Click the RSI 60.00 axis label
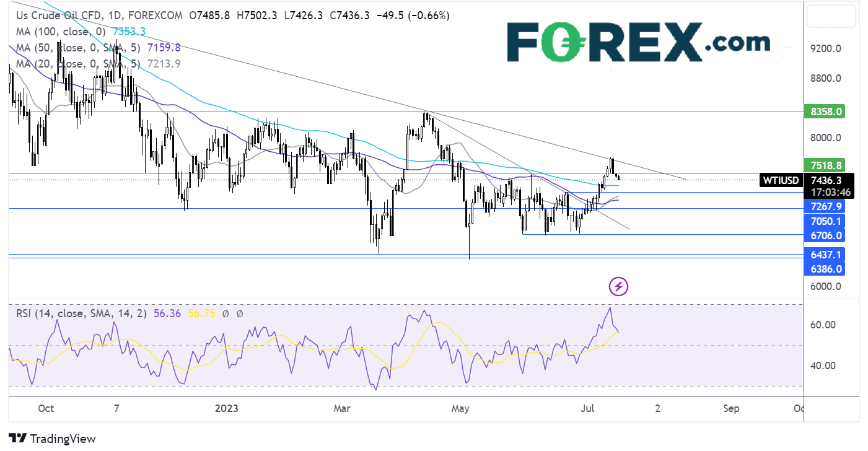 [x=824, y=325]
